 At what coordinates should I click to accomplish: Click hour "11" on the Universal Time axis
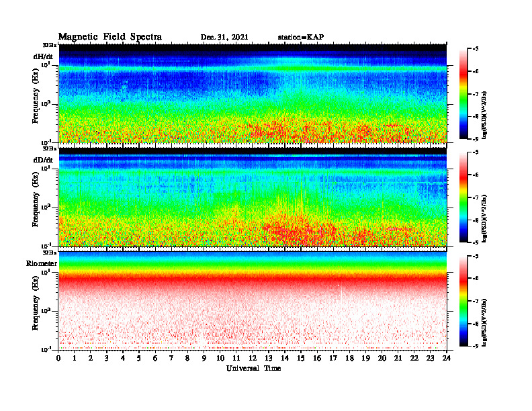click(x=236, y=359)
